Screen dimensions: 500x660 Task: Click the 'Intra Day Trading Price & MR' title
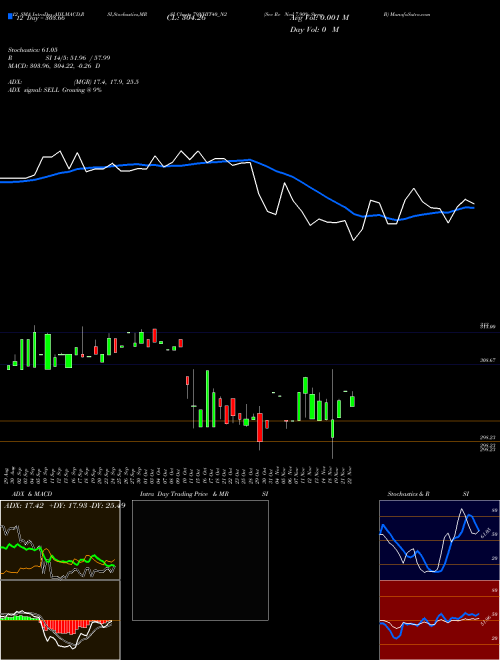pyautogui.click(x=184, y=494)
